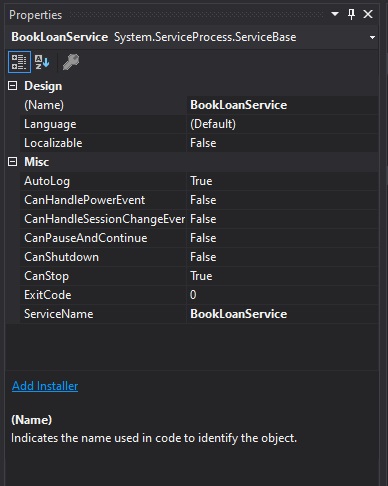Viewport: 388px width, 486px height.
Task: Open Property Pages wrench icon
Action: click(71, 62)
